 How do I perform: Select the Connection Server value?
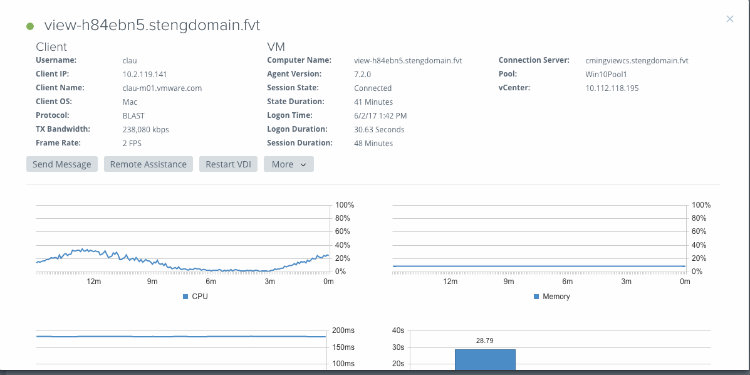pos(637,61)
